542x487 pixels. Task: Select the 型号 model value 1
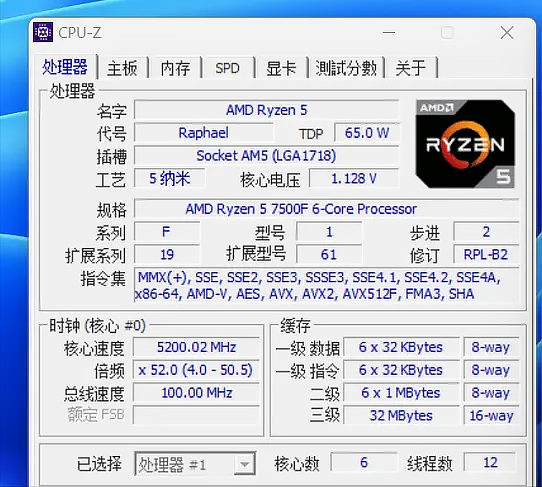(329, 232)
